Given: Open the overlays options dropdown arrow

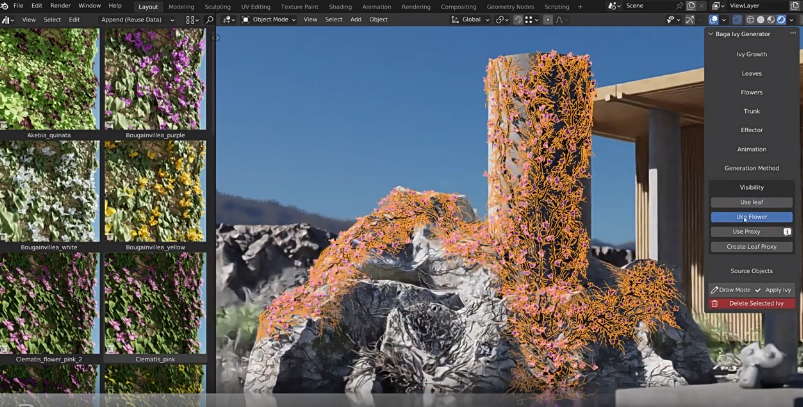Looking at the screenshot, I should click(x=724, y=19).
